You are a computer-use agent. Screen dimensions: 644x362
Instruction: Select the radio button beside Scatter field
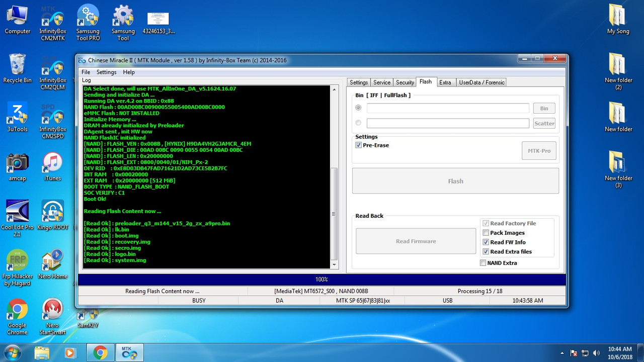pyautogui.click(x=358, y=123)
